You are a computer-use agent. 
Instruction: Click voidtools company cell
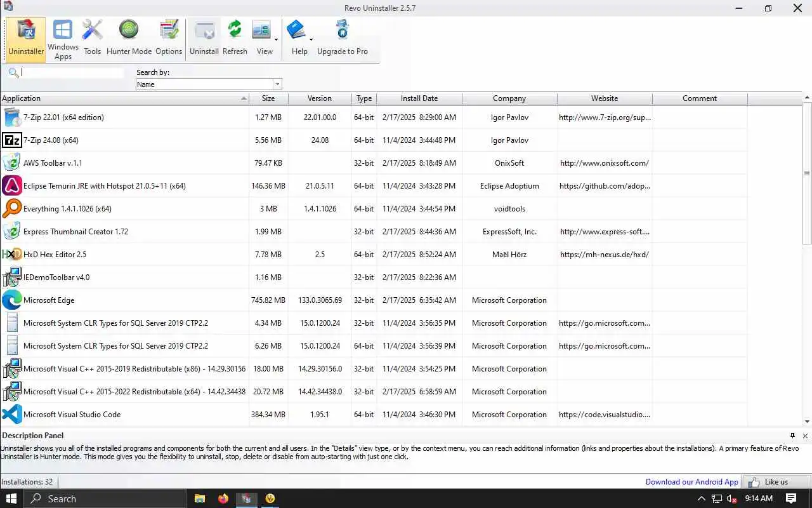point(509,209)
